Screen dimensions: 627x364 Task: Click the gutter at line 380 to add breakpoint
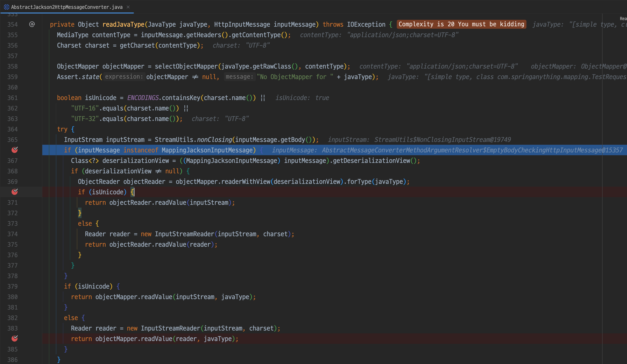click(x=15, y=297)
